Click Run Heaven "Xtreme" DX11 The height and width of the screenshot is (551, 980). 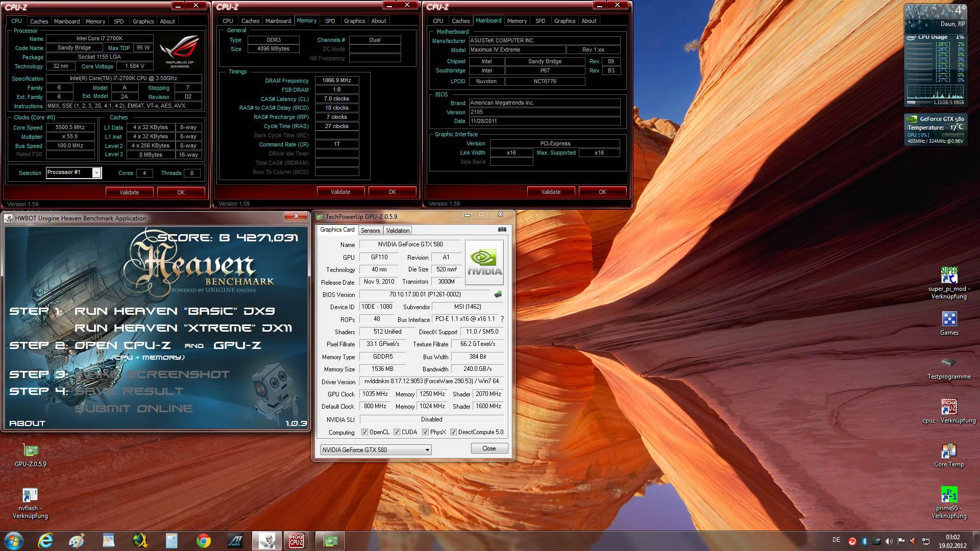(x=183, y=328)
